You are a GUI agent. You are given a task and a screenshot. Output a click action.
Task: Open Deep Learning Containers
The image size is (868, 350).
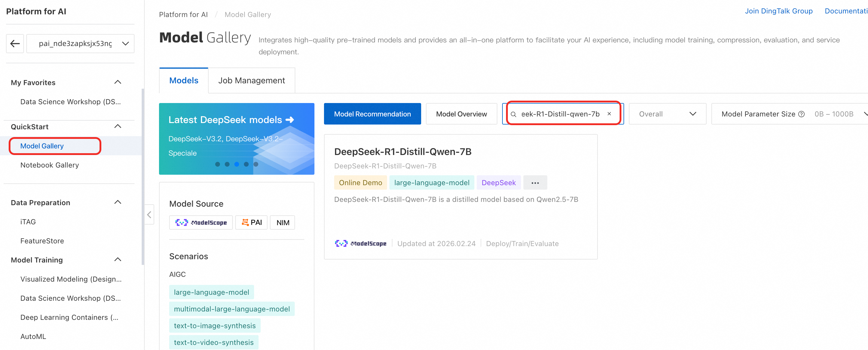pos(69,317)
